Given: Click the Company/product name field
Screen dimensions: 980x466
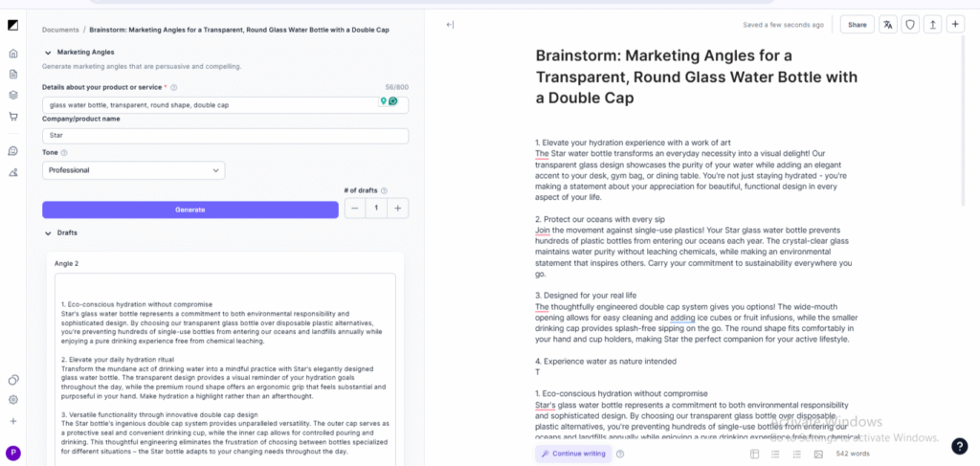Looking at the screenshot, I should point(225,136).
